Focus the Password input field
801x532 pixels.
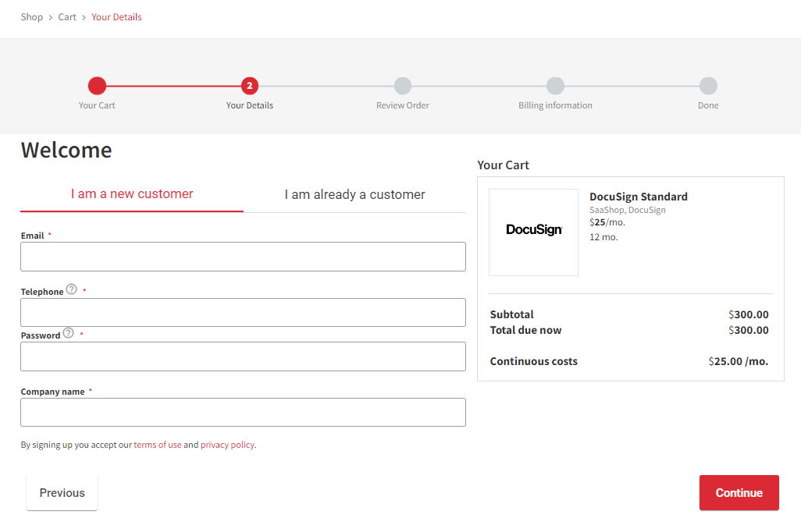pyautogui.click(x=243, y=356)
